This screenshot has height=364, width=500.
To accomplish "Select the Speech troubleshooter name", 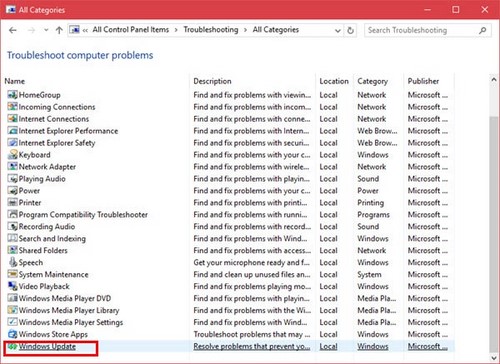I will (31, 263).
